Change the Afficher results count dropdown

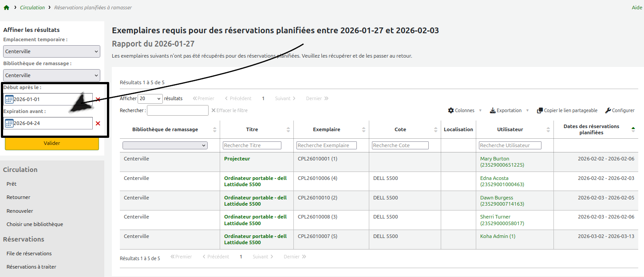150,98
